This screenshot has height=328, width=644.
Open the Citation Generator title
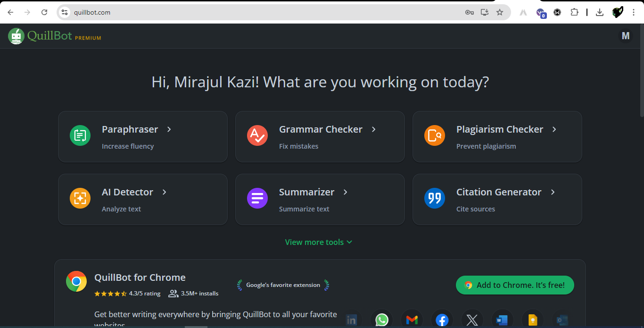(499, 192)
